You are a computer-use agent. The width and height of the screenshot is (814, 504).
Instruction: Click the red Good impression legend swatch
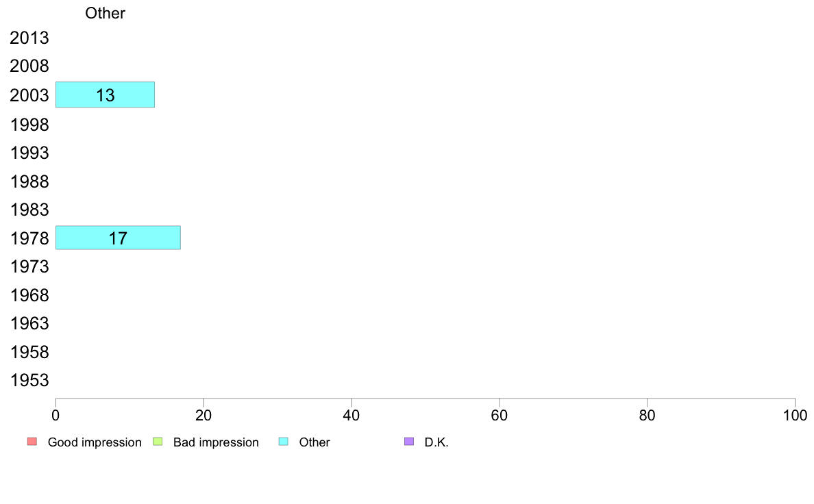click(32, 442)
